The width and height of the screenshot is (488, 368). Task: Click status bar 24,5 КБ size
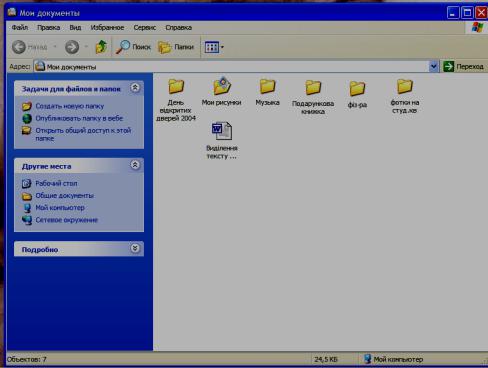point(326,359)
